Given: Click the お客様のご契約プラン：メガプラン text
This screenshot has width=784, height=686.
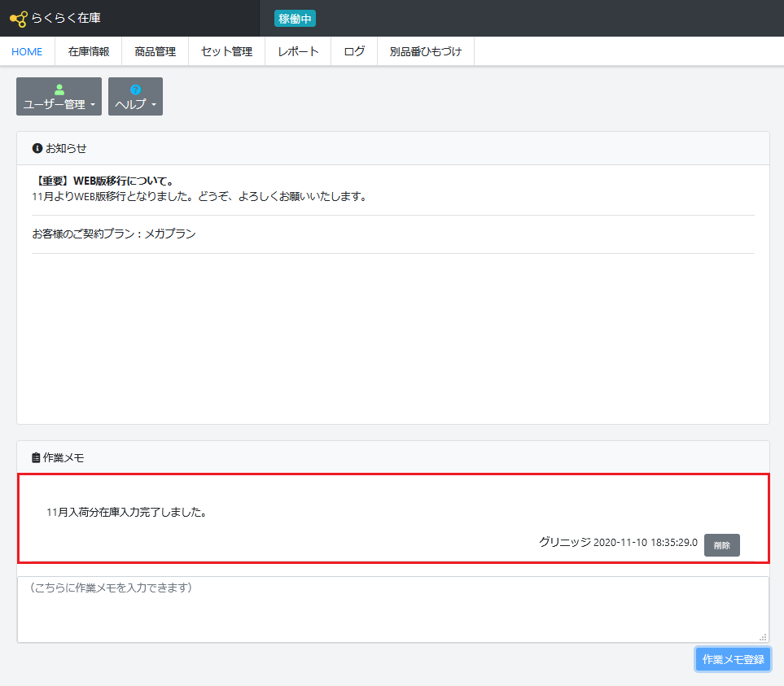Looking at the screenshot, I should point(114,234).
